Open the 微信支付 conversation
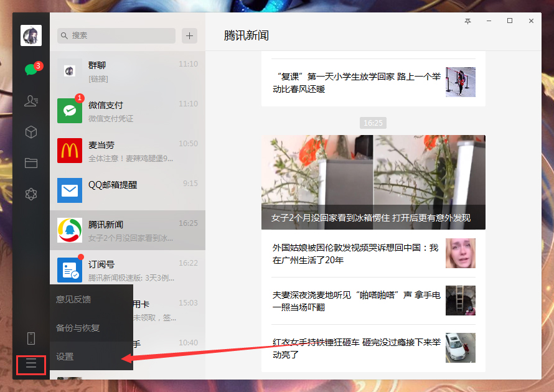The width and height of the screenshot is (554, 392). pos(128,108)
